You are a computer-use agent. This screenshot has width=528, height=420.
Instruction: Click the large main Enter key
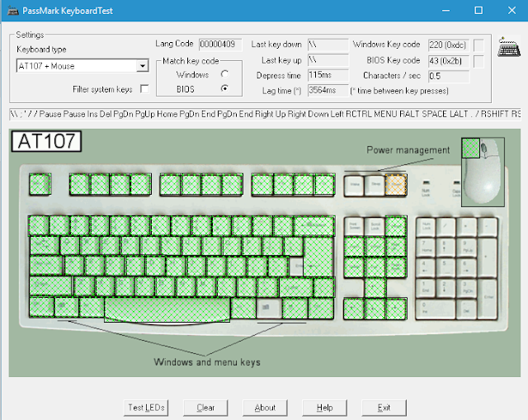(x=318, y=257)
